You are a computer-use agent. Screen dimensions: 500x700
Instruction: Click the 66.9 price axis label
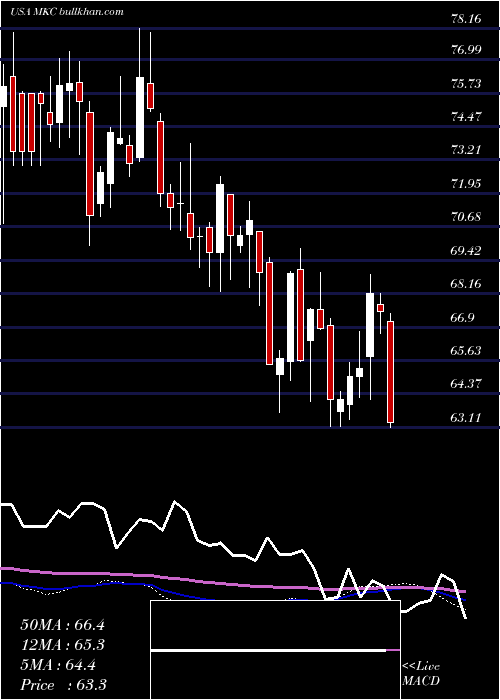463,318
